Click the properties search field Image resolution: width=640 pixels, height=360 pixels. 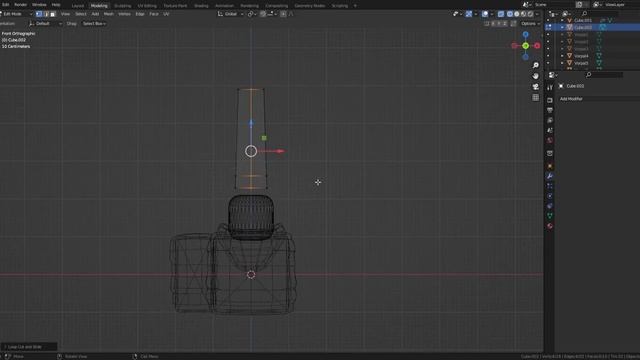[x=604, y=75]
